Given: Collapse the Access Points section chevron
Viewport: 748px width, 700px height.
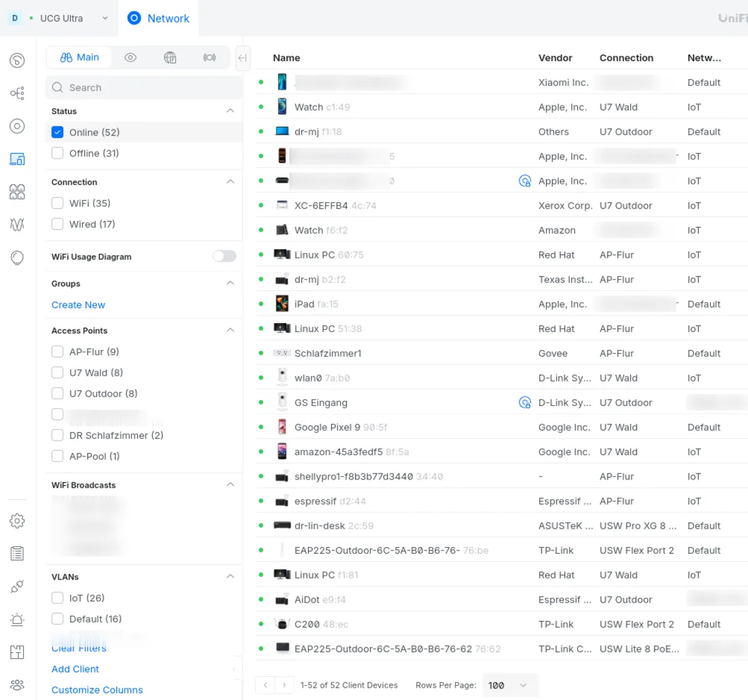Looking at the screenshot, I should [231, 330].
